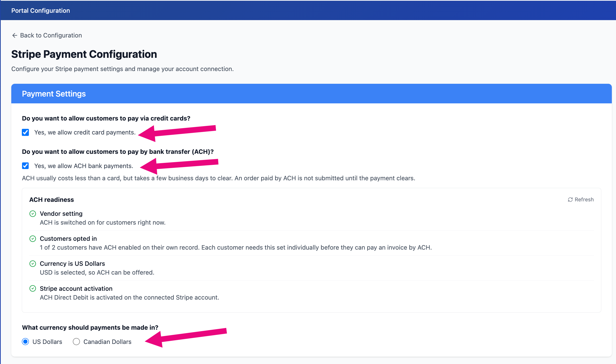Click the 'Yes, we allow credit card payments' label
Screen dimensions: 616x364
point(85,133)
